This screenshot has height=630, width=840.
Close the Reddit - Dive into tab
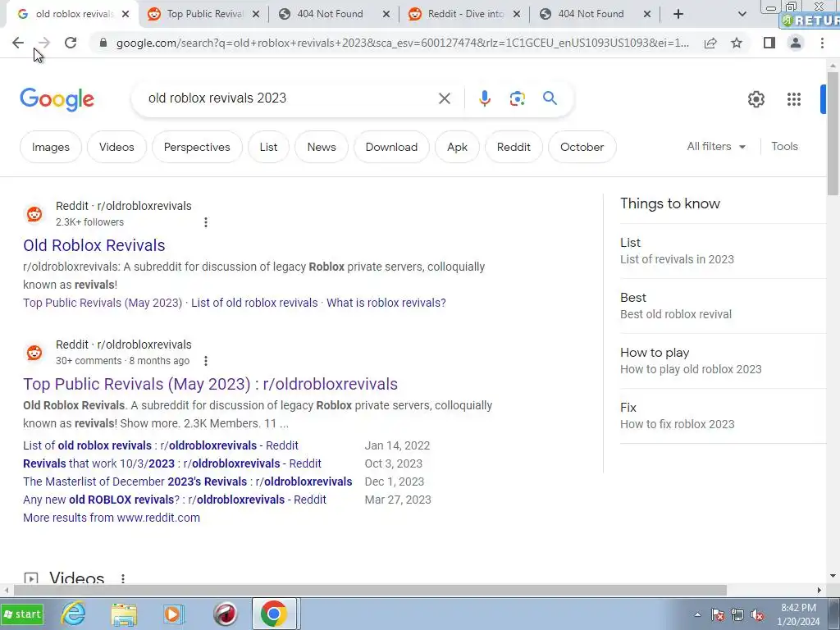pos(517,15)
